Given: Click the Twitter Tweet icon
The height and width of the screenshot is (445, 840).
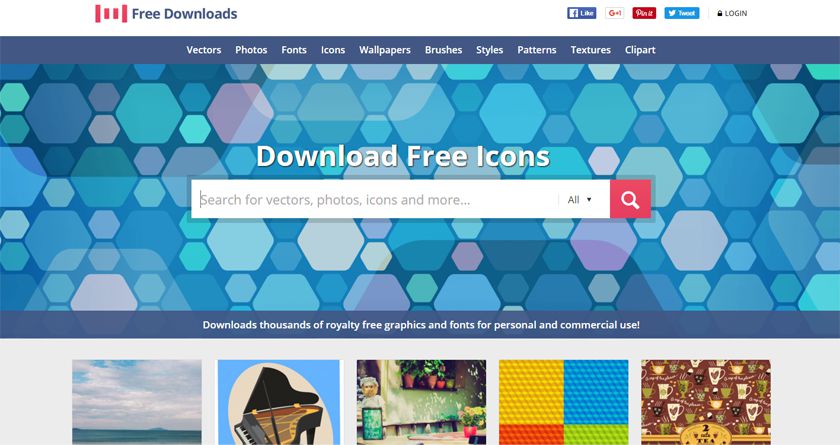Looking at the screenshot, I should tap(681, 13).
